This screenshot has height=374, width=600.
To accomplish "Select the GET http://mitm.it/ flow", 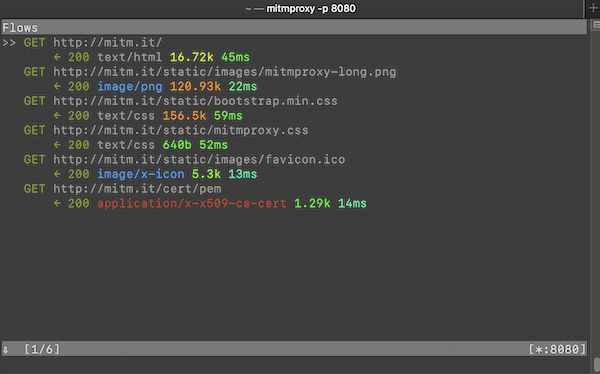I will [93, 42].
